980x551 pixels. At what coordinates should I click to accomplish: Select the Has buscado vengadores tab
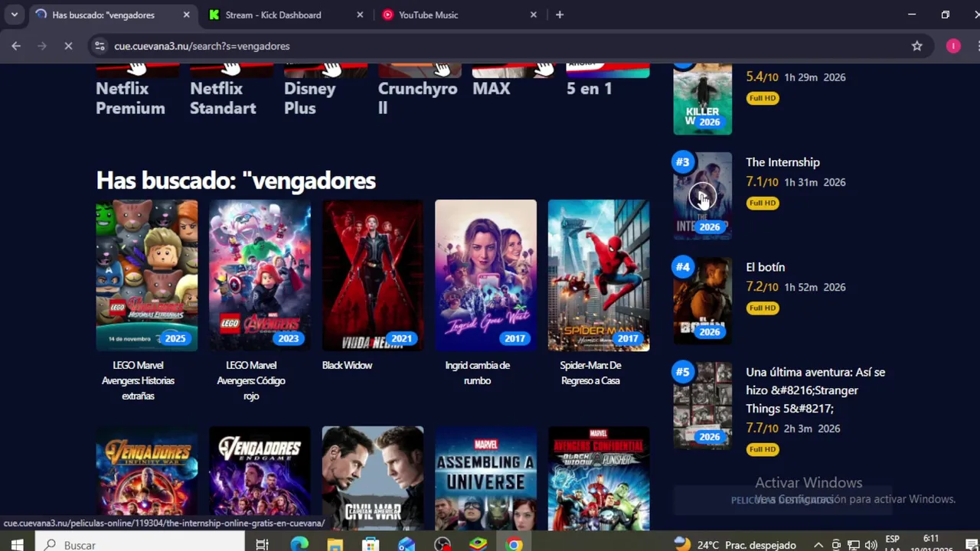(103, 15)
